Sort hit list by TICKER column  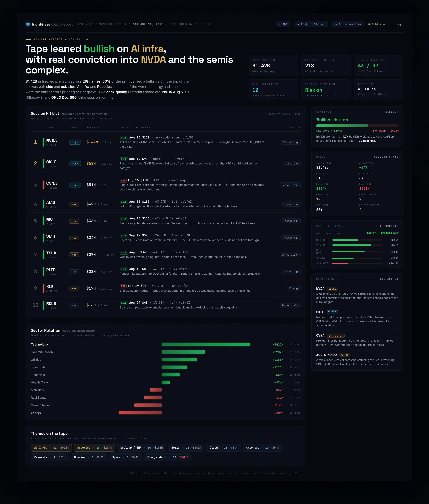[x=49, y=128]
